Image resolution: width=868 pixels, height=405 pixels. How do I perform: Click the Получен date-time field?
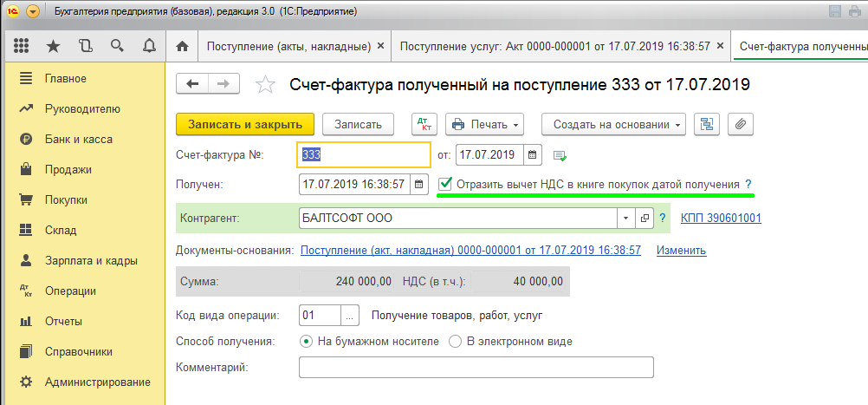pyautogui.click(x=354, y=185)
